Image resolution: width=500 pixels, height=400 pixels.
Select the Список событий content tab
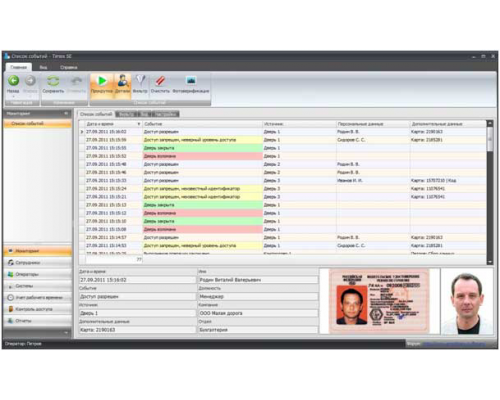[x=96, y=114]
